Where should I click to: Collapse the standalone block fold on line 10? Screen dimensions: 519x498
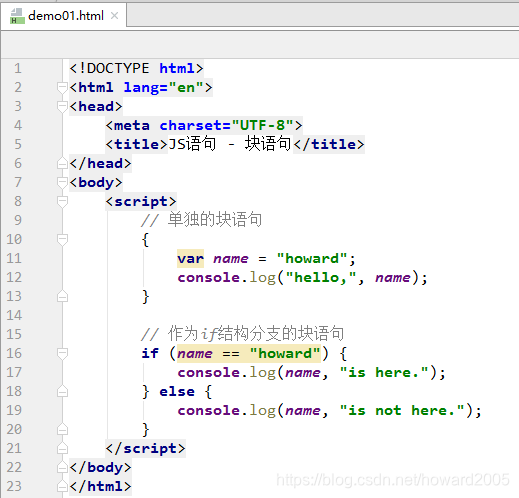tap(62, 239)
